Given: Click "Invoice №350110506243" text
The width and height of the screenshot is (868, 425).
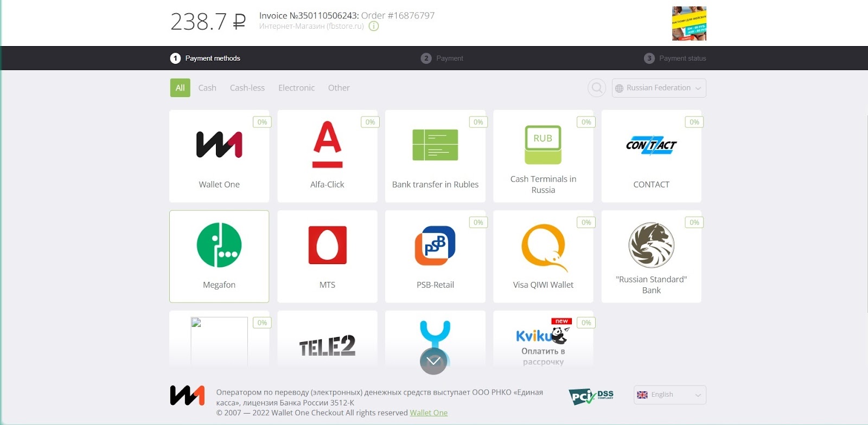Looking at the screenshot, I should pyautogui.click(x=309, y=16).
